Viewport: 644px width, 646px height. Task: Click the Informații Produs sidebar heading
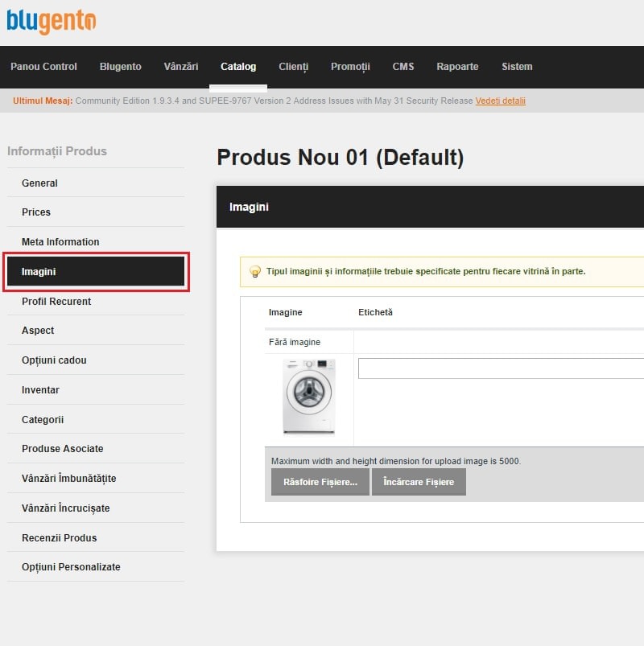57,151
